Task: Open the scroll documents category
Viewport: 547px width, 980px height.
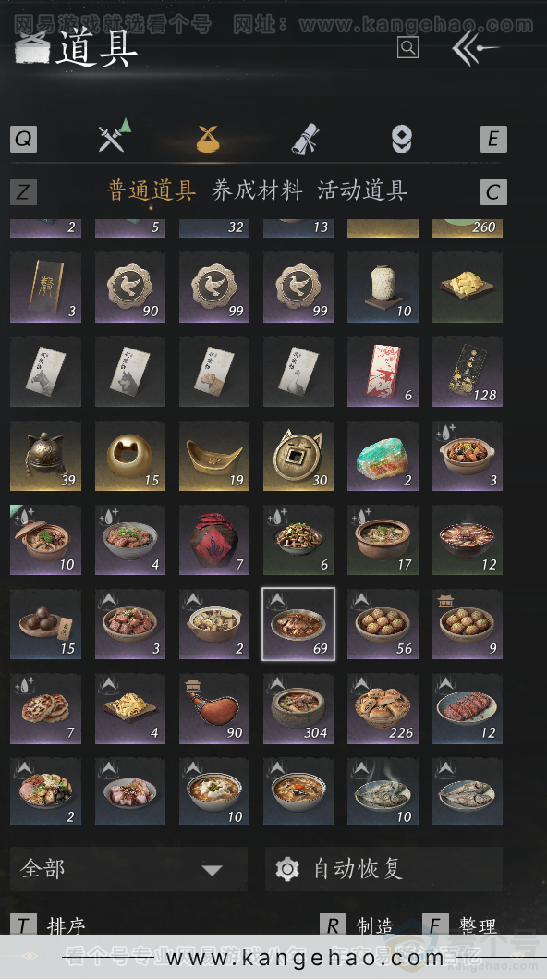Action: (x=306, y=138)
